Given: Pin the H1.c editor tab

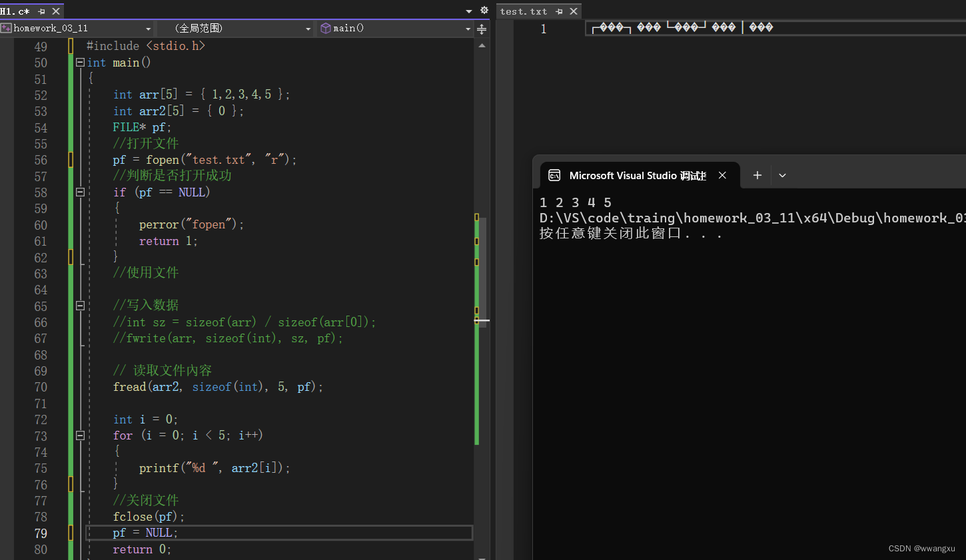Looking at the screenshot, I should 41,11.
